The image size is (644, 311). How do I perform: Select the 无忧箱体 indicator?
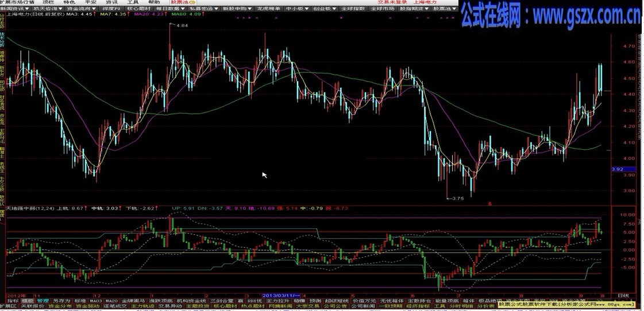[392, 301]
